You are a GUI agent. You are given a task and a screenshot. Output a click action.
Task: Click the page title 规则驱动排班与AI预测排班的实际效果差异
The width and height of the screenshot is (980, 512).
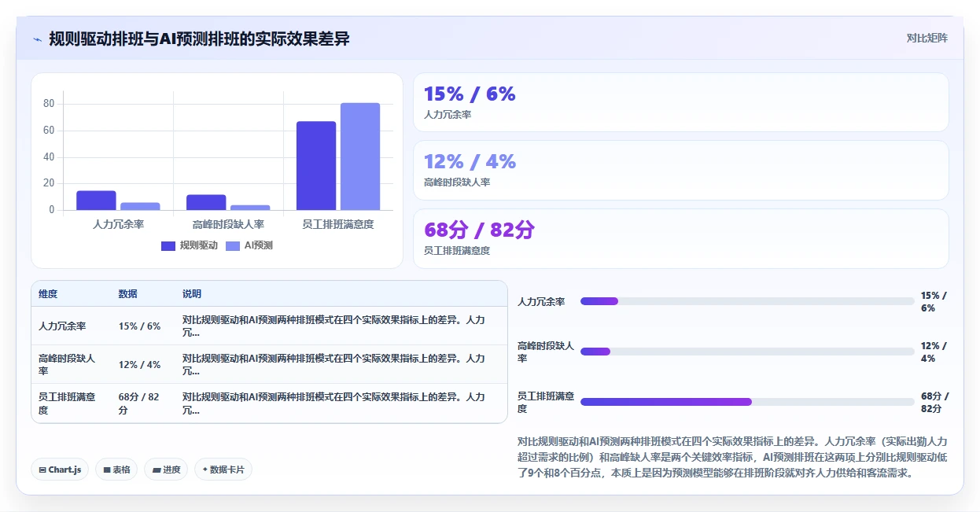click(199, 39)
